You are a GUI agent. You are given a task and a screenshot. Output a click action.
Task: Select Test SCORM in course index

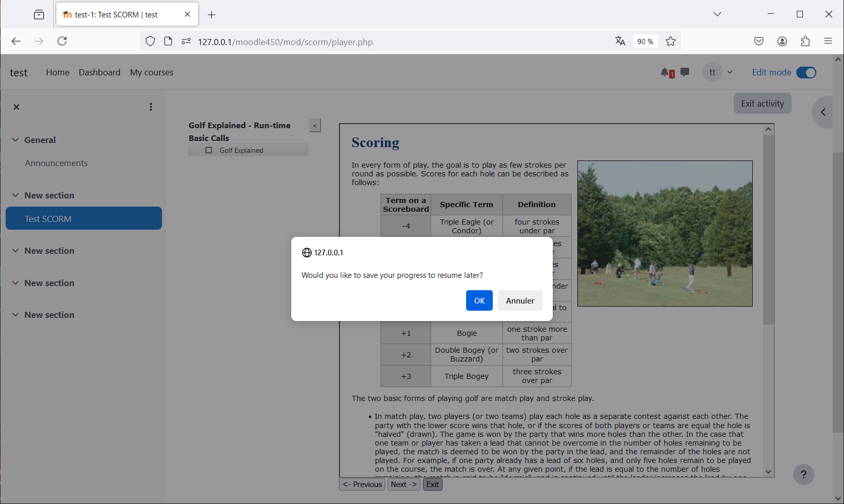[x=84, y=218]
